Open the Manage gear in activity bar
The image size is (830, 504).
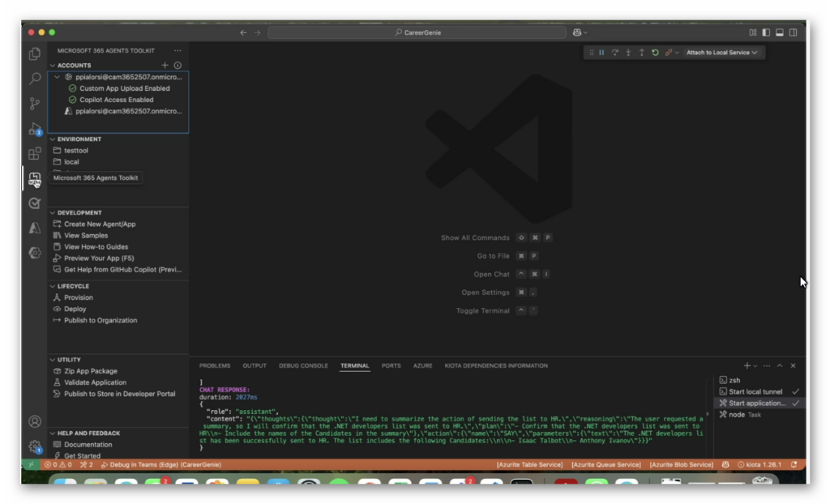35,446
